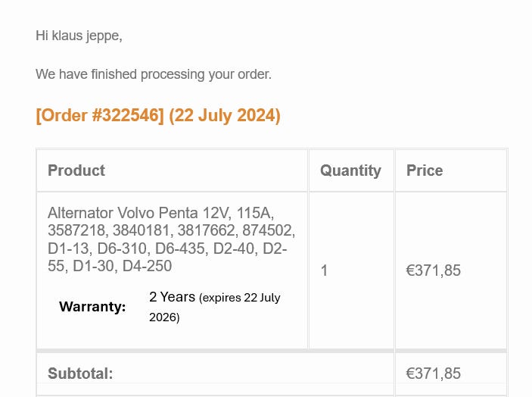Click the product price €371,85
The image size is (532, 397).
[x=433, y=270]
